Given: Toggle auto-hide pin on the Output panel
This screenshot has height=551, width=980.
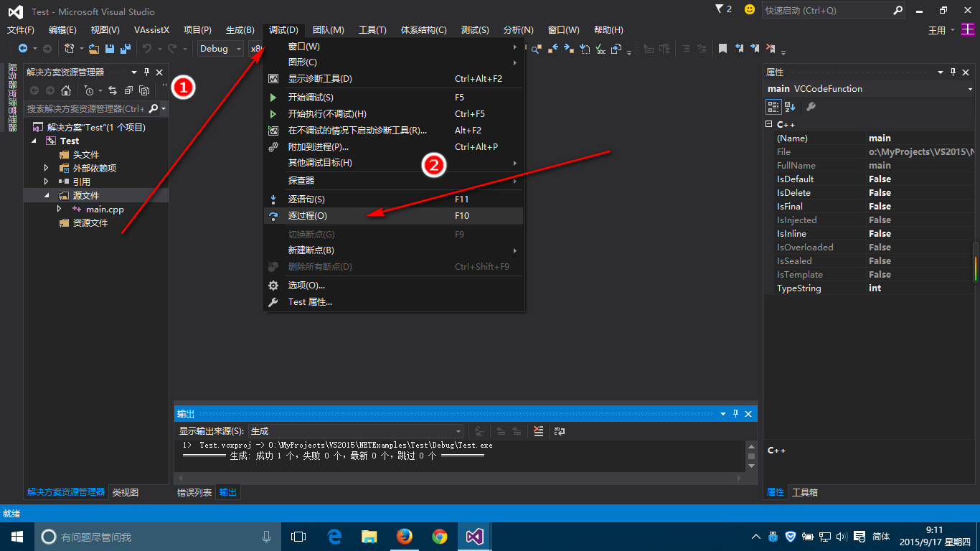Looking at the screenshot, I should (735, 414).
